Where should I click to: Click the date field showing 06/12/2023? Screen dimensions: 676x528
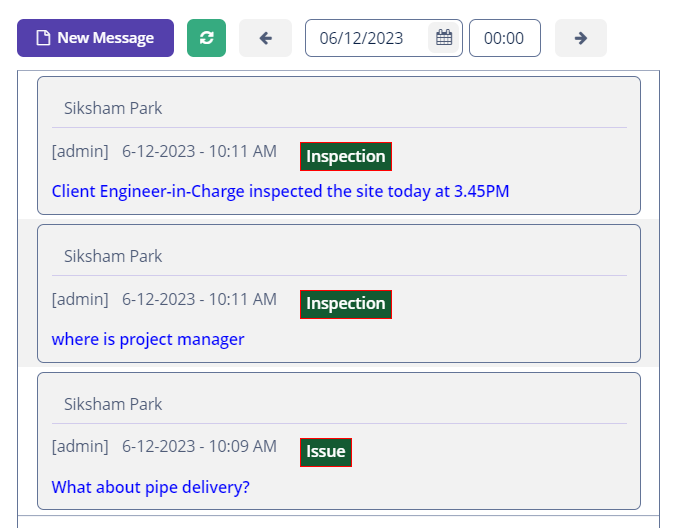pyautogui.click(x=362, y=38)
